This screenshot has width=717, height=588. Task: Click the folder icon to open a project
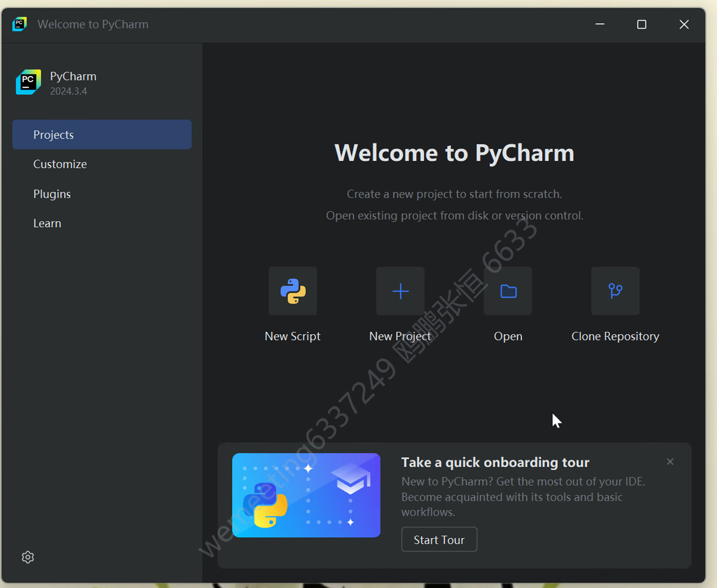pyautogui.click(x=508, y=291)
